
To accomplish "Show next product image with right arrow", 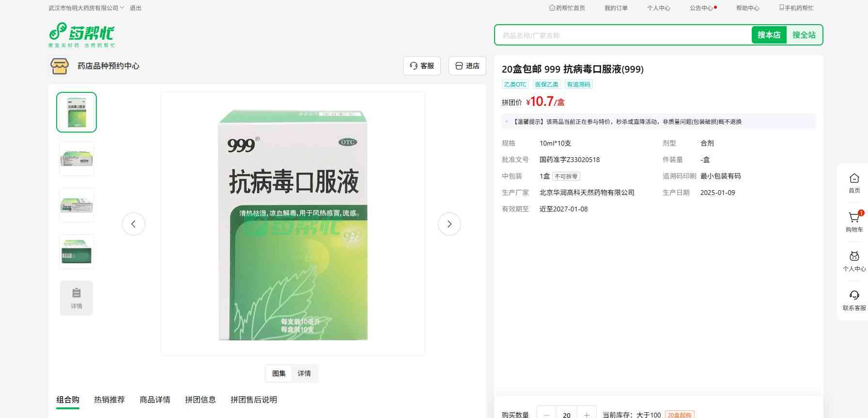I will click(449, 224).
